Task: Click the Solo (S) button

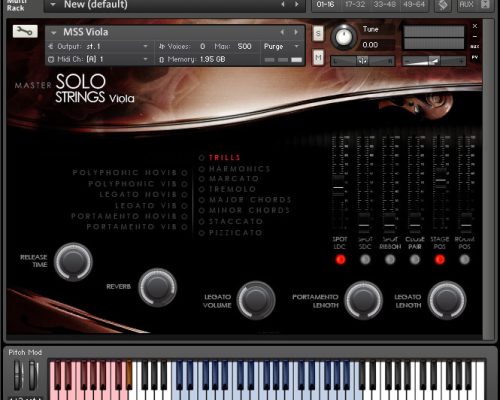Action: (318, 34)
